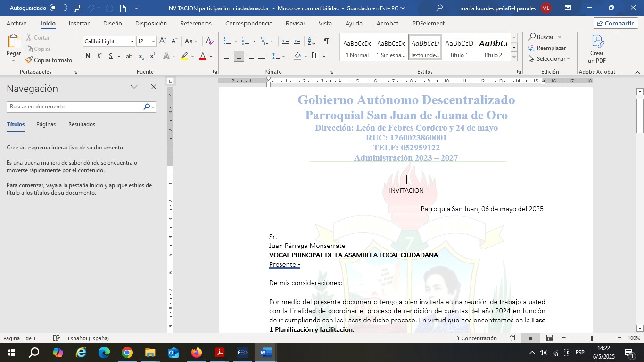Click Reemplazar in the Edición group
The image size is (644, 362).
pyautogui.click(x=547, y=48)
